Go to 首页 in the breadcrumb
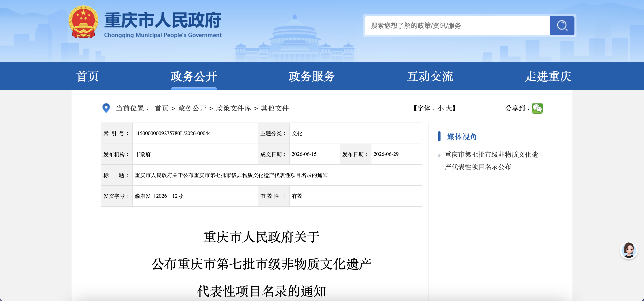The width and height of the screenshot is (644, 301). (162, 108)
